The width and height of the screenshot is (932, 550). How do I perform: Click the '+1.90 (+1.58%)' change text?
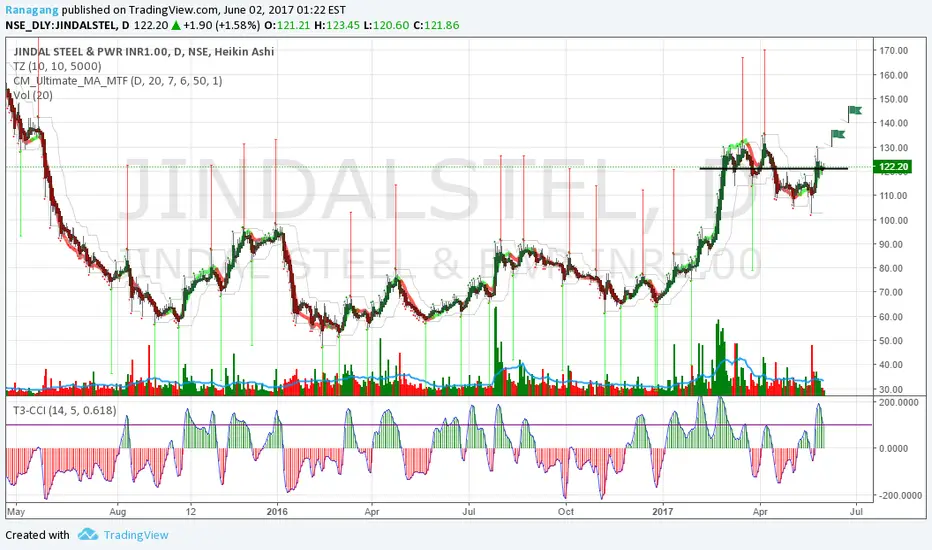click(x=221, y=25)
